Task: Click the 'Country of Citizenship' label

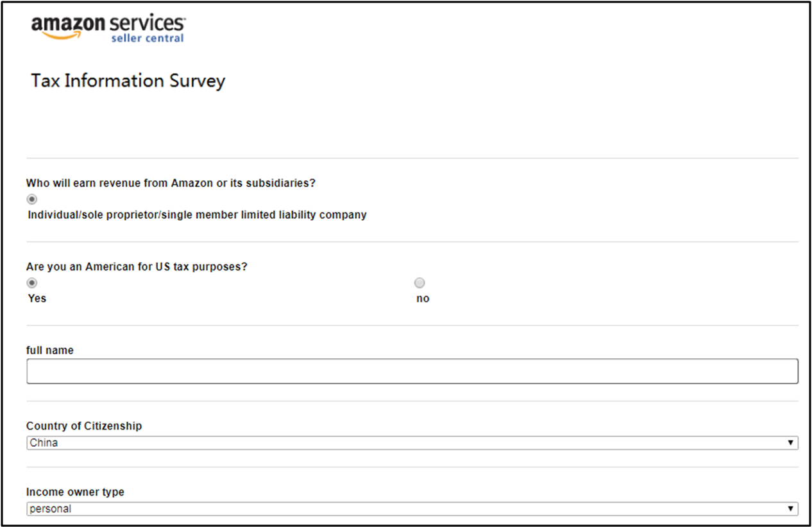Action: pyautogui.click(x=84, y=426)
